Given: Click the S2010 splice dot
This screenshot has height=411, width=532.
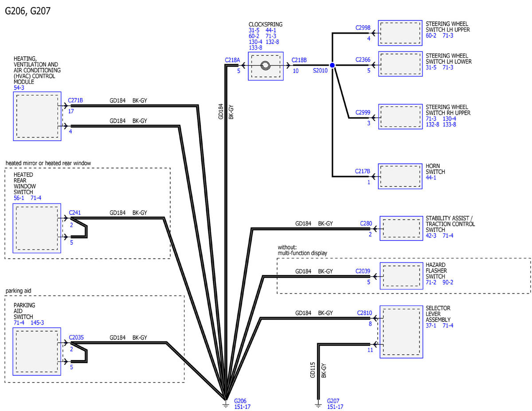Looking at the screenshot, I should tap(332, 66).
